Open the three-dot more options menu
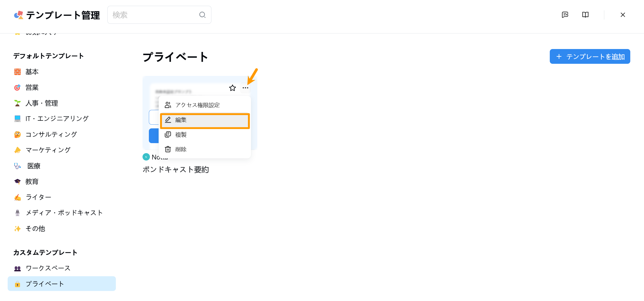The height and width of the screenshot is (301, 644). point(245,88)
